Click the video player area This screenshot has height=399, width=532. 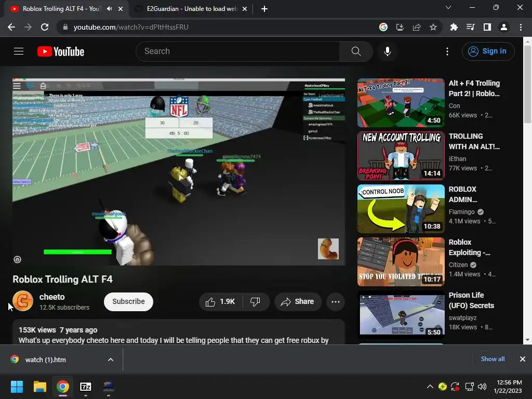[179, 171]
